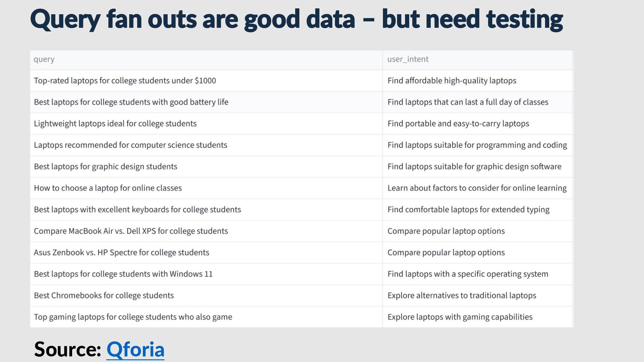The height and width of the screenshot is (362, 644).
Task: Select 'Best Chromebooks for college students' cell
Action: click(206, 295)
